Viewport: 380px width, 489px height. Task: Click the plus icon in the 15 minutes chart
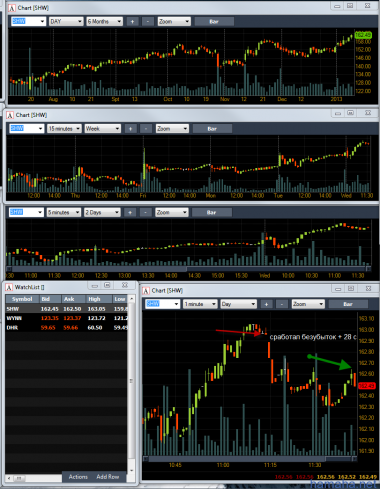(x=131, y=129)
